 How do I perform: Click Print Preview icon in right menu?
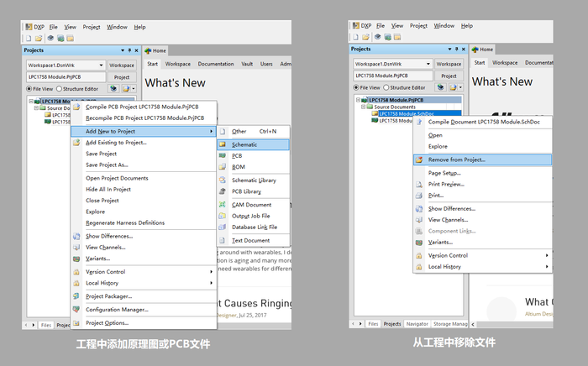419,185
